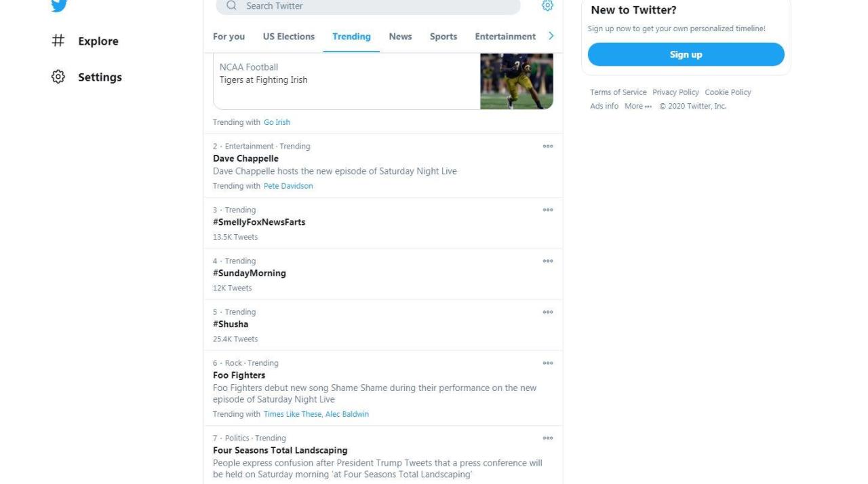Open more options for #SundayMorning trend

click(548, 261)
